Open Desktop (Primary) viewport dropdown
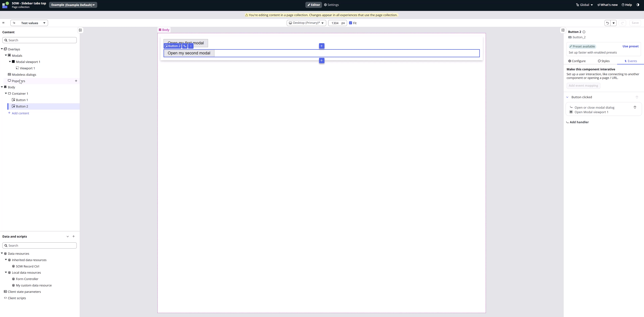The height and width of the screenshot is (317, 644). click(306, 23)
